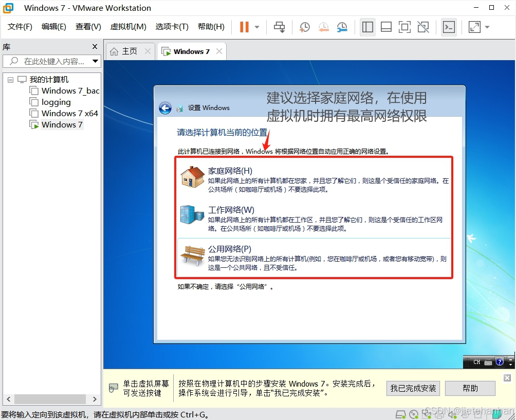Choose 家庭网络(H) network location
Image resolution: width=516 pixels, height=420 pixels.
[x=314, y=180]
